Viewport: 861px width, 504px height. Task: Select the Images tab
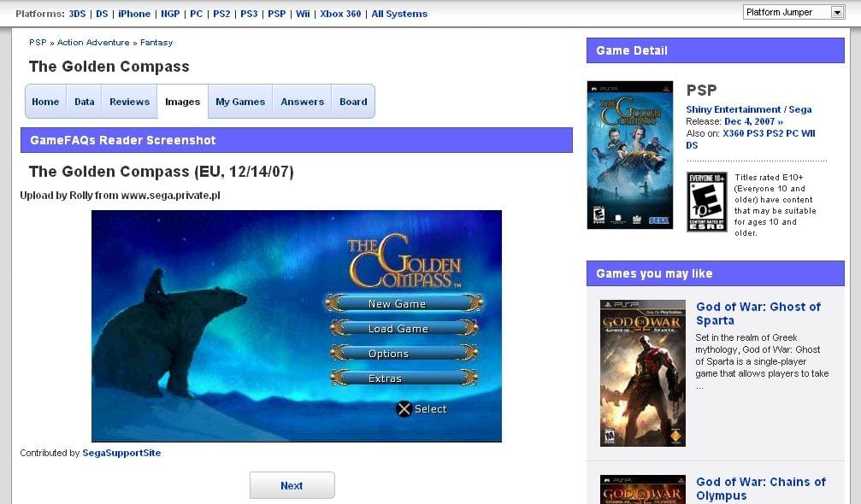coord(183,102)
